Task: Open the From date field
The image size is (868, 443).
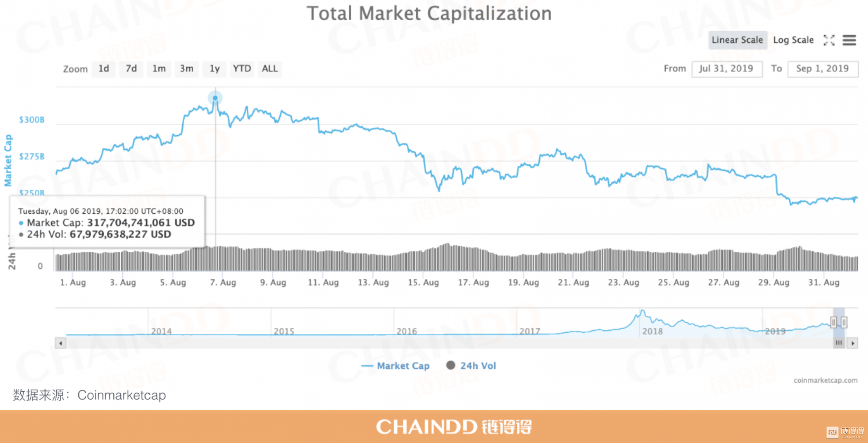Action: point(726,69)
